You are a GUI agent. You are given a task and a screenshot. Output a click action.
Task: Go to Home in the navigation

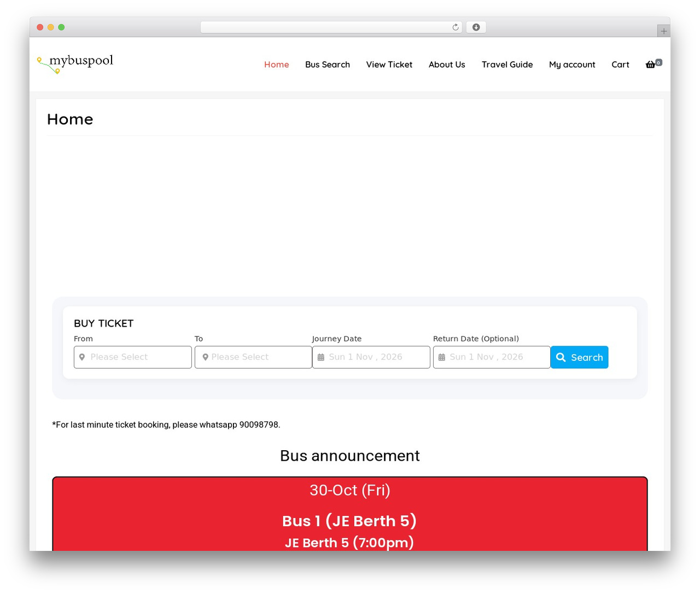[x=277, y=65]
